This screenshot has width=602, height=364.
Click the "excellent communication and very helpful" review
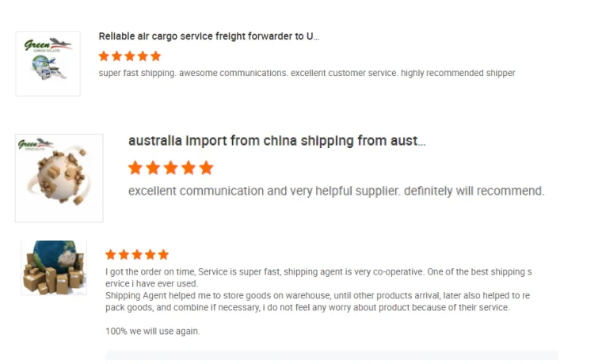coord(336,191)
